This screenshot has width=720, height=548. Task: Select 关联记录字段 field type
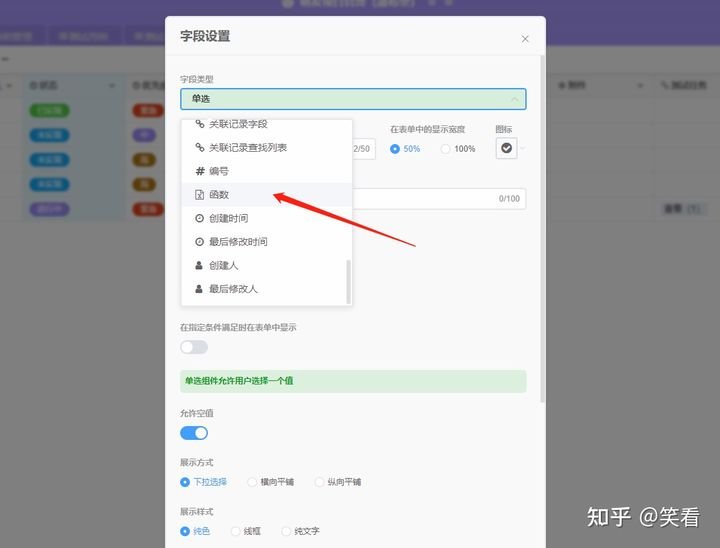[267, 124]
